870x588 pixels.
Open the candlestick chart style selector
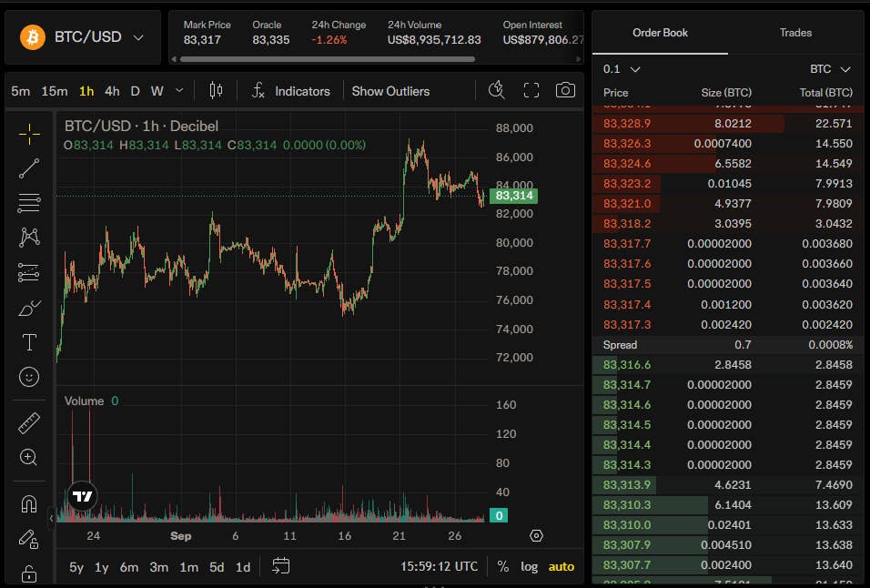click(216, 90)
